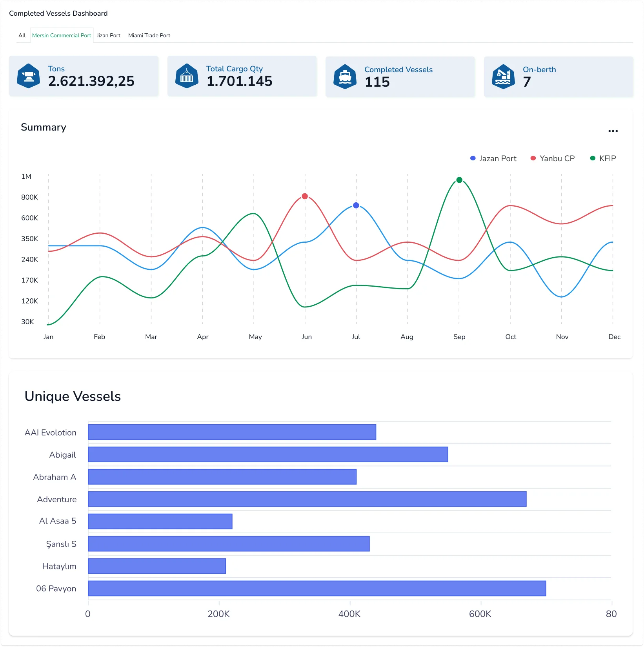
Task: Click the green September peak data point
Action: [459, 180]
